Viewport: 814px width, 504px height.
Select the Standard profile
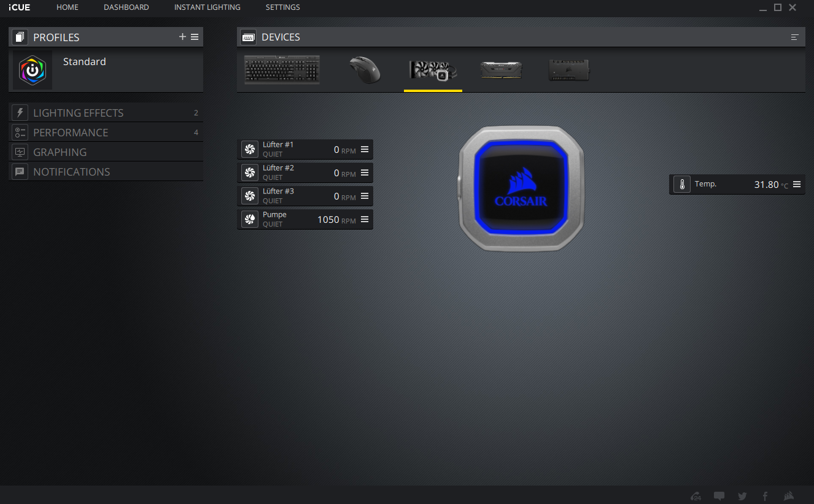coord(106,71)
